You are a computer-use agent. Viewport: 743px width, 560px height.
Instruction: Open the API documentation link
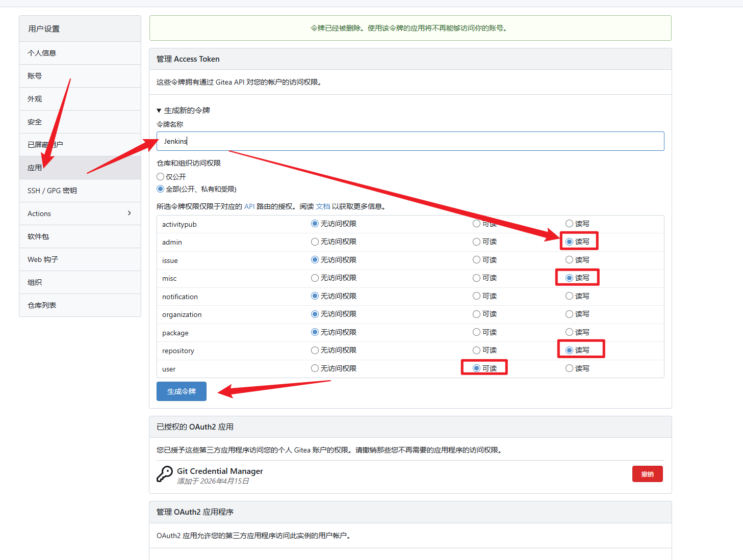click(249, 206)
